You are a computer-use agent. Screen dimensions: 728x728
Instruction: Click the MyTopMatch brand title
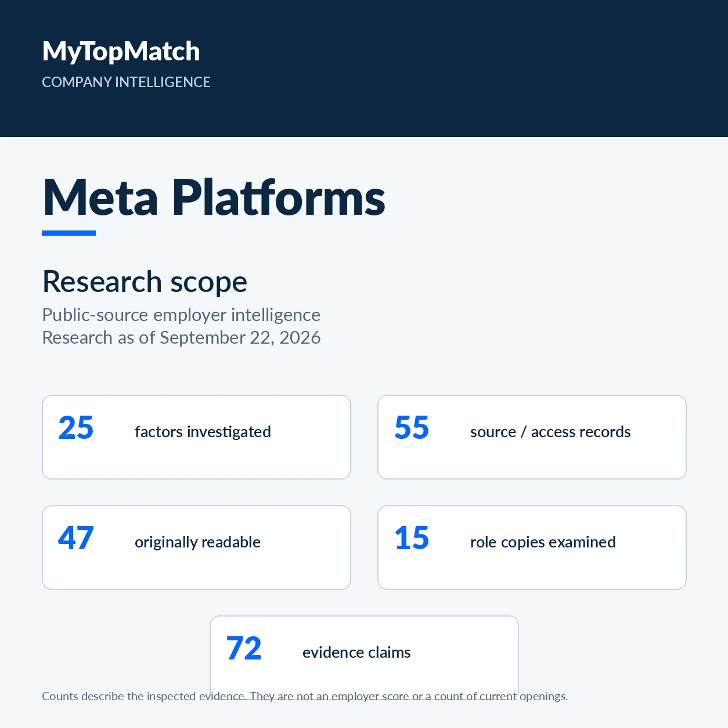121,52
